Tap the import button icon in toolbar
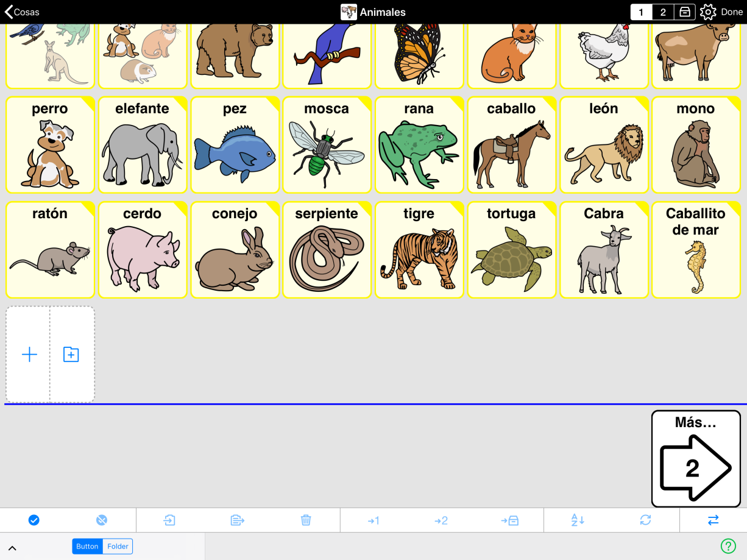747x560 pixels. point(169,520)
